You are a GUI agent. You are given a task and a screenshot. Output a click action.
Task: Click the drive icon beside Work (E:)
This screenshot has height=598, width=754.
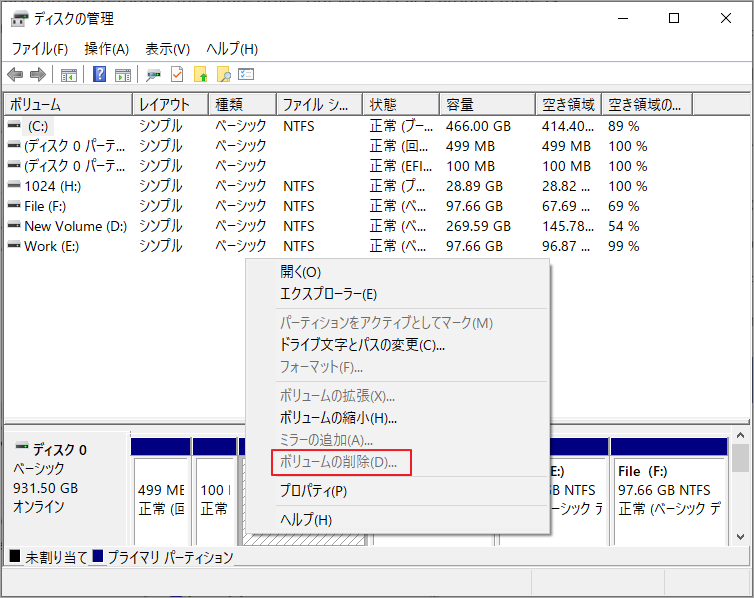click(14, 245)
